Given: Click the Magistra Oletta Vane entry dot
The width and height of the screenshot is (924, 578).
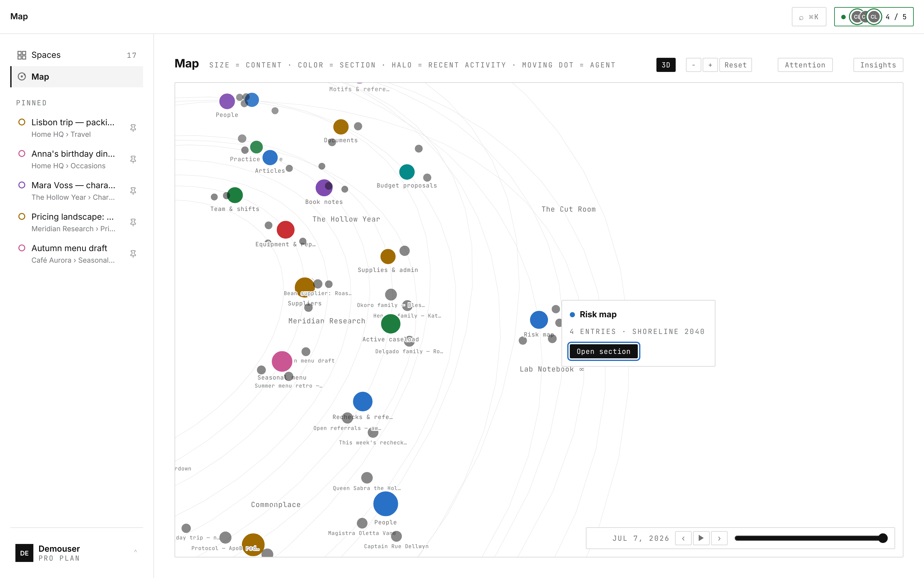Looking at the screenshot, I should (362, 523).
